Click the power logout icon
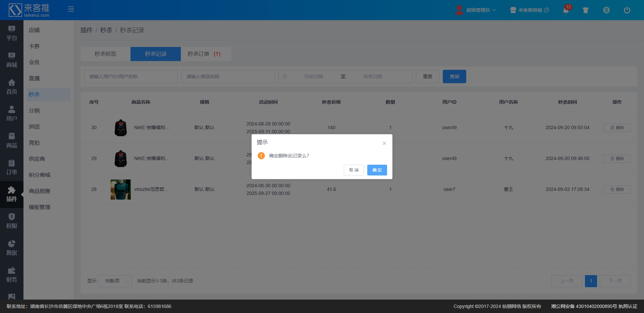The height and width of the screenshot is (313, 644). tap(627, 10)
